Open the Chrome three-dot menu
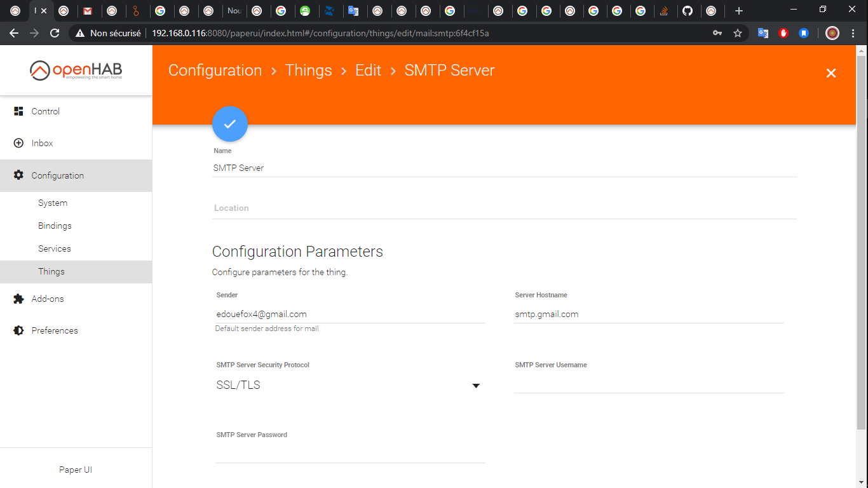Image resolution: width=868 pixels, height=488 pixels. tap(853, 33)
